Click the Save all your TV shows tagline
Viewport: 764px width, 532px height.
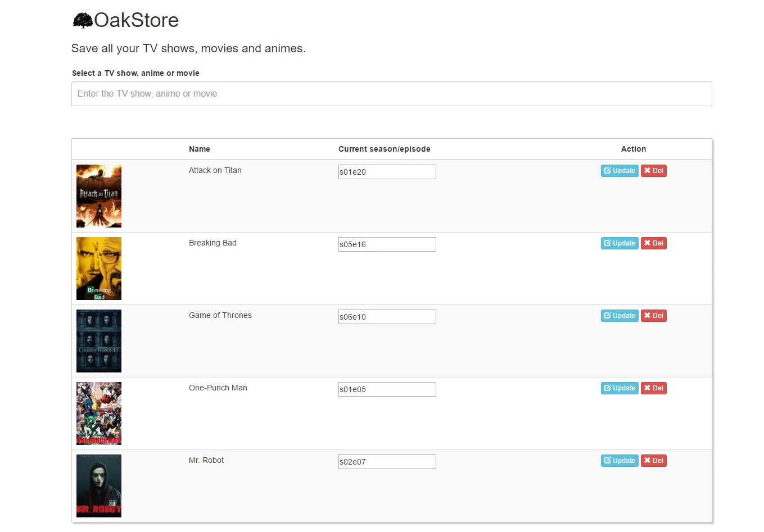(188, 48)
